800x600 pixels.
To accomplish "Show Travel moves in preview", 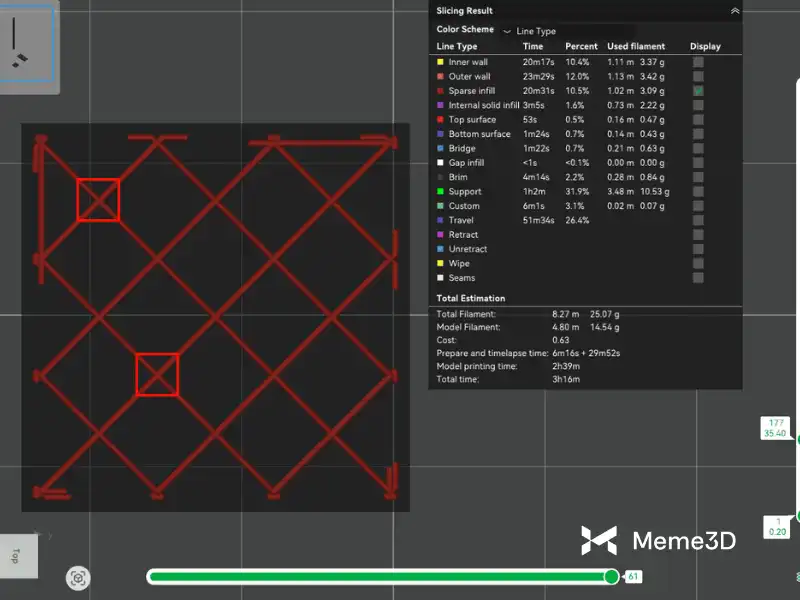I will 698,220.
